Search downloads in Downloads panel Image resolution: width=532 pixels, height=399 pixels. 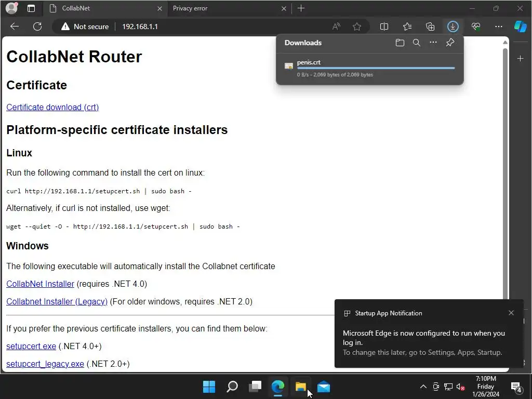[417, 43]
